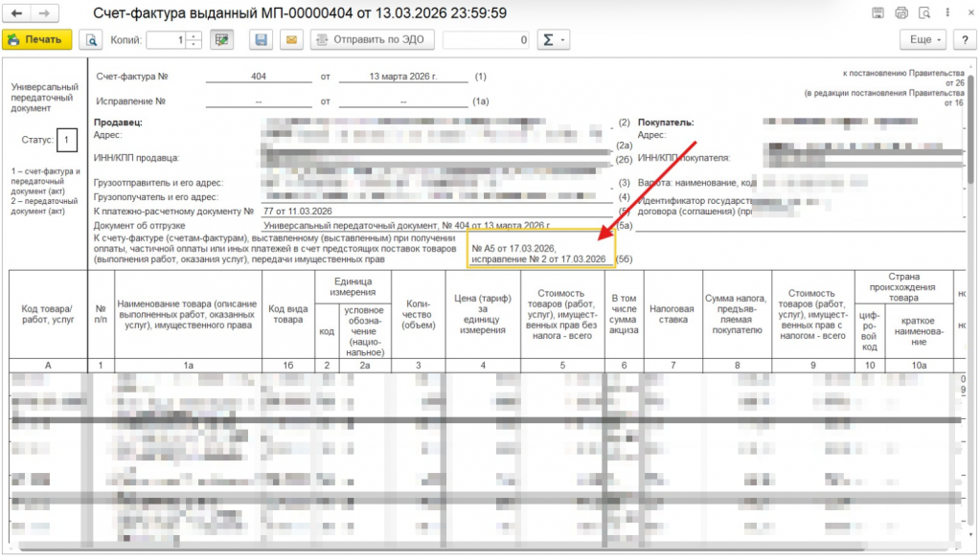
Task: Click the title bar preview icon
Action: (924, 12)
